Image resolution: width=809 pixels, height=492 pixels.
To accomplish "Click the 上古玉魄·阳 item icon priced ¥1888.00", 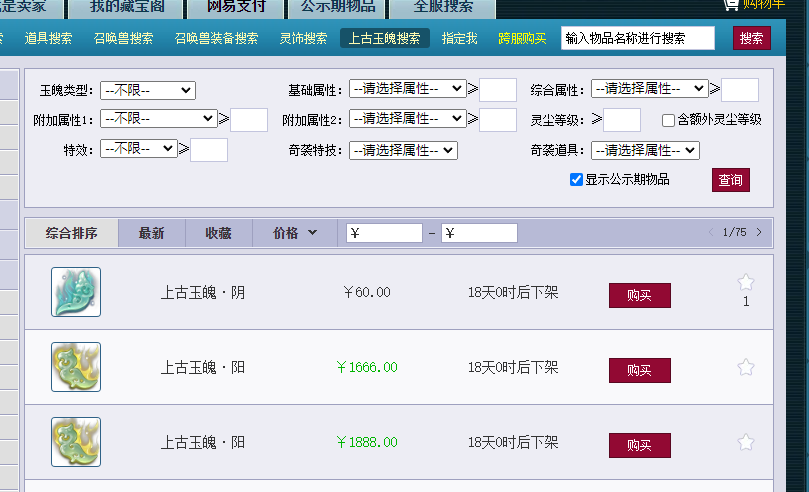I will 76,442.
